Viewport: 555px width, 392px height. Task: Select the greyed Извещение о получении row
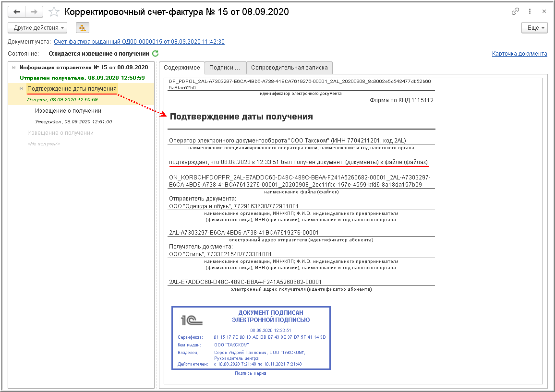[x=60, y=133]
